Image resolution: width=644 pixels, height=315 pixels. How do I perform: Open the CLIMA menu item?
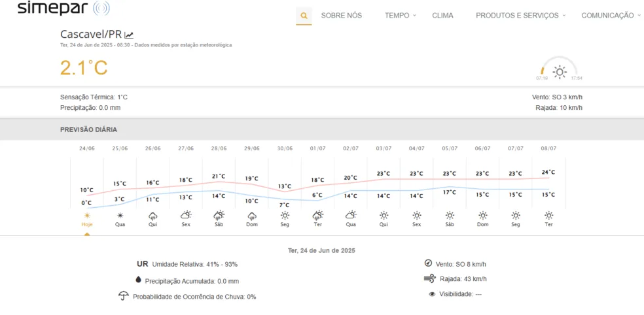(442, 16)
